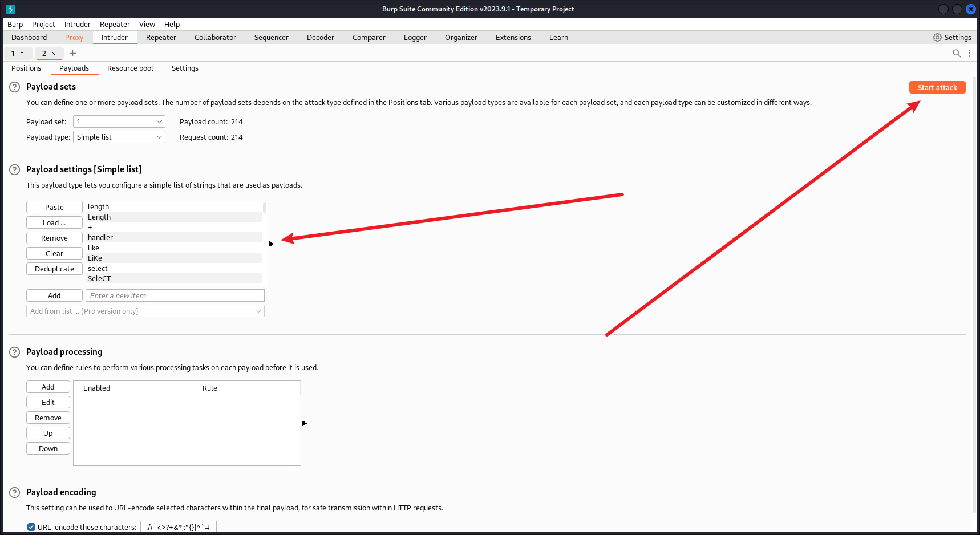Click the Rule column header
The height and width of the screenshot is (535, 980).
[x=209, y=388]
